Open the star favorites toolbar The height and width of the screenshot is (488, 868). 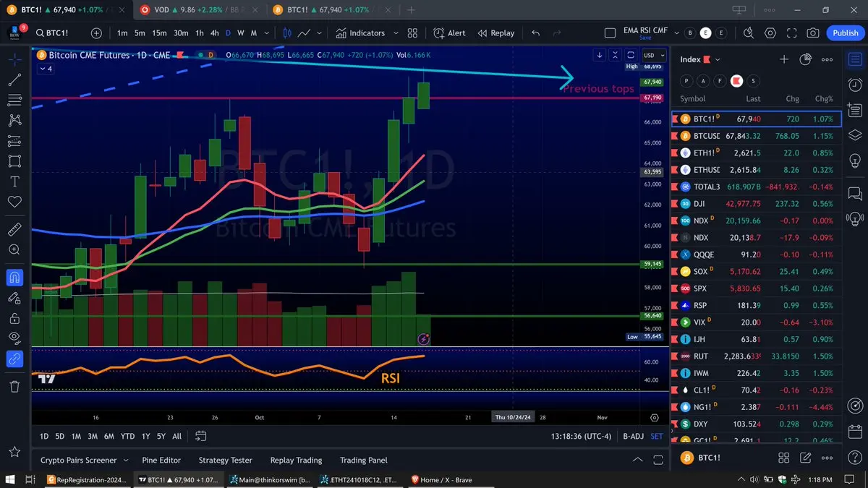[14, 452]
